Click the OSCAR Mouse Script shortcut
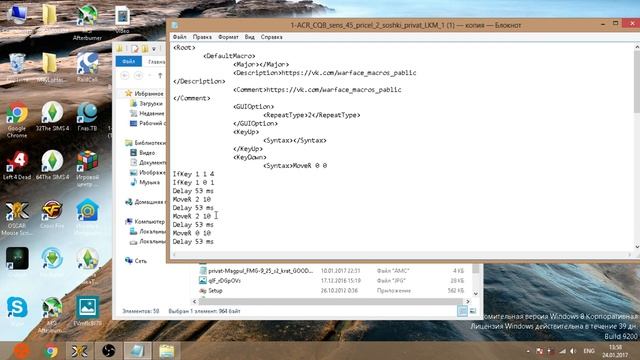Image resolution: width=640 pixels, height=360 pixels. [x=17, y=218]
